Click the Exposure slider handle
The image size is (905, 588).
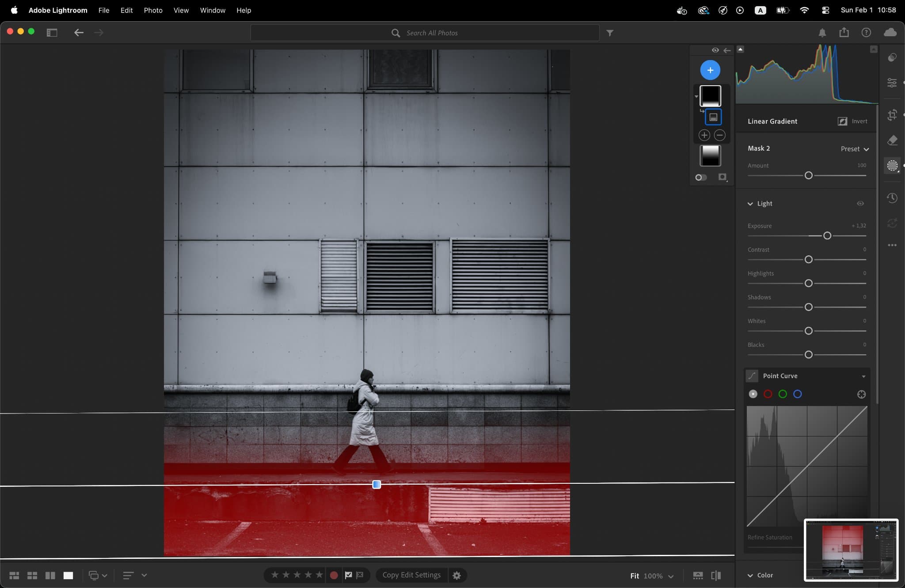[827, 236]
